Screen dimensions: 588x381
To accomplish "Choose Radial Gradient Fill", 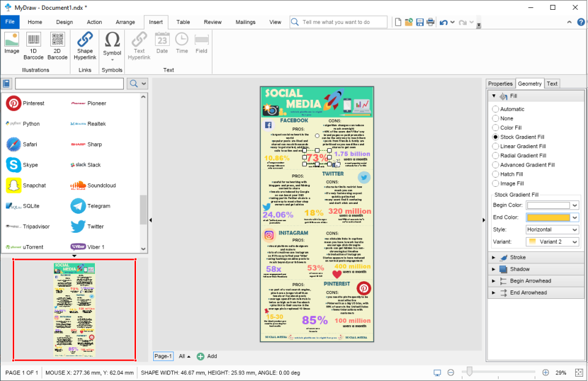I will 497,155.
